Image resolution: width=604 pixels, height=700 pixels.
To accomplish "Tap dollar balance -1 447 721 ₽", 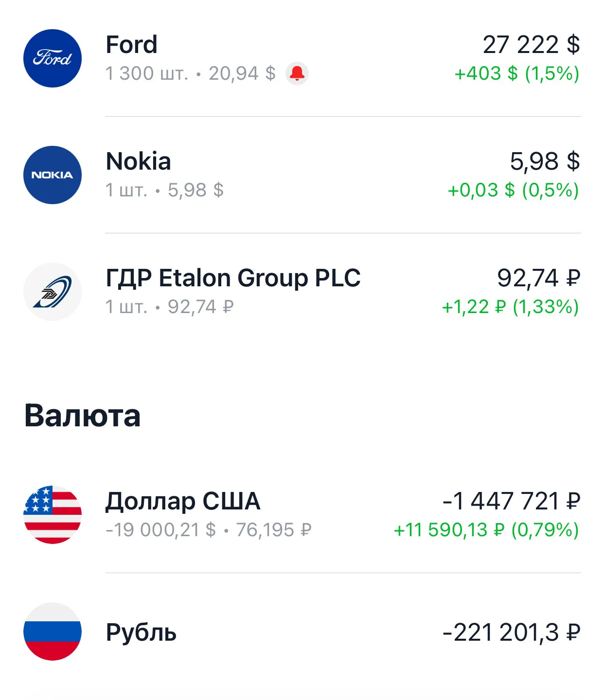I will click(511, 501).
